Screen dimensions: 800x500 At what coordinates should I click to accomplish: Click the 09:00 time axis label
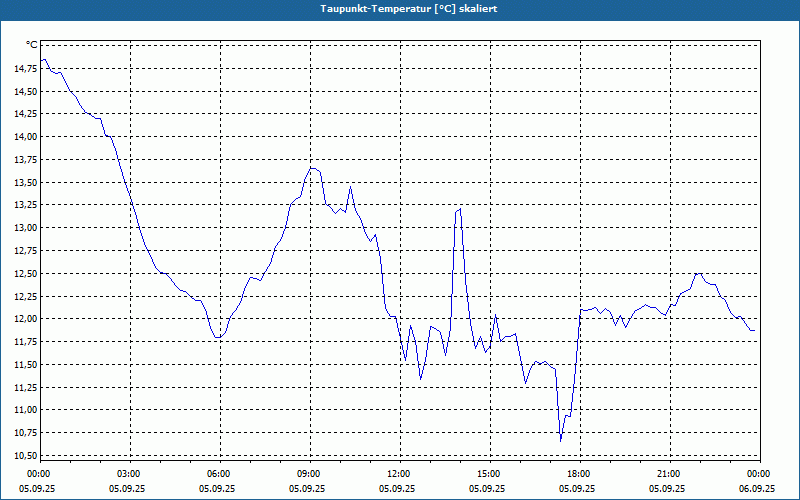pos(311,474)
